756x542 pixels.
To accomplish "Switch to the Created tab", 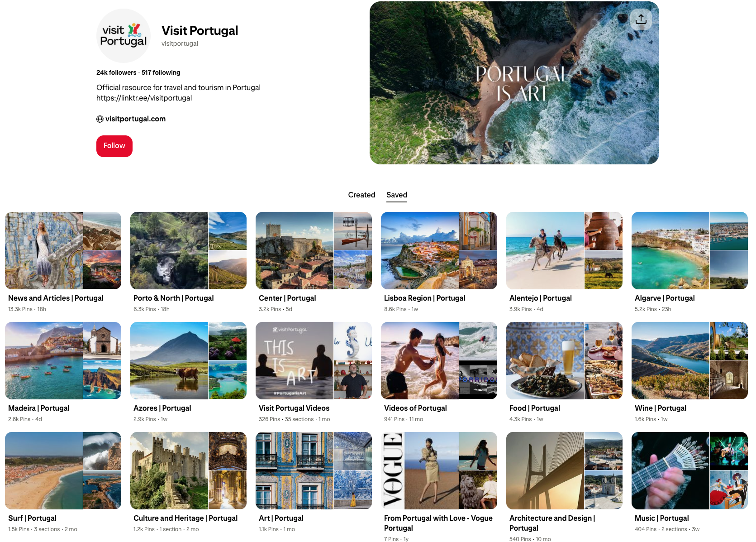I will tap(361, 195).
